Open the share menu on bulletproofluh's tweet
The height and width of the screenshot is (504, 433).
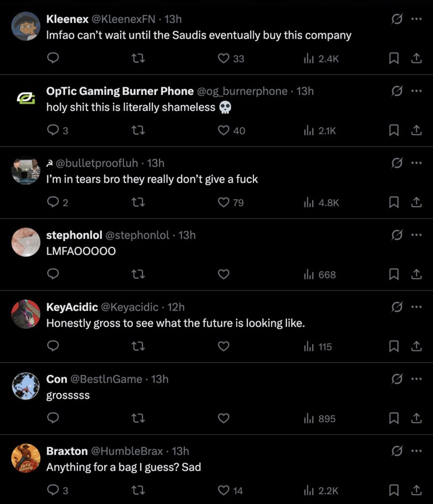(x=416, y=202)
